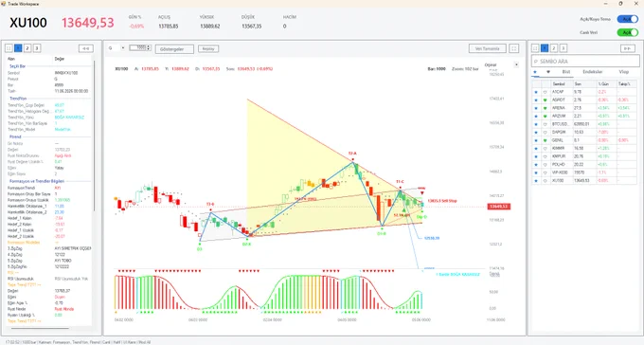Sort watchlist by the Sembol column header

point(562,84)
